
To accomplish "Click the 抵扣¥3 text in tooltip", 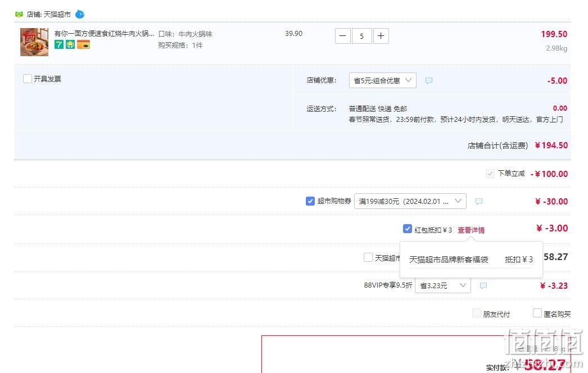I will pyautogui.click(x=519, y=260).
